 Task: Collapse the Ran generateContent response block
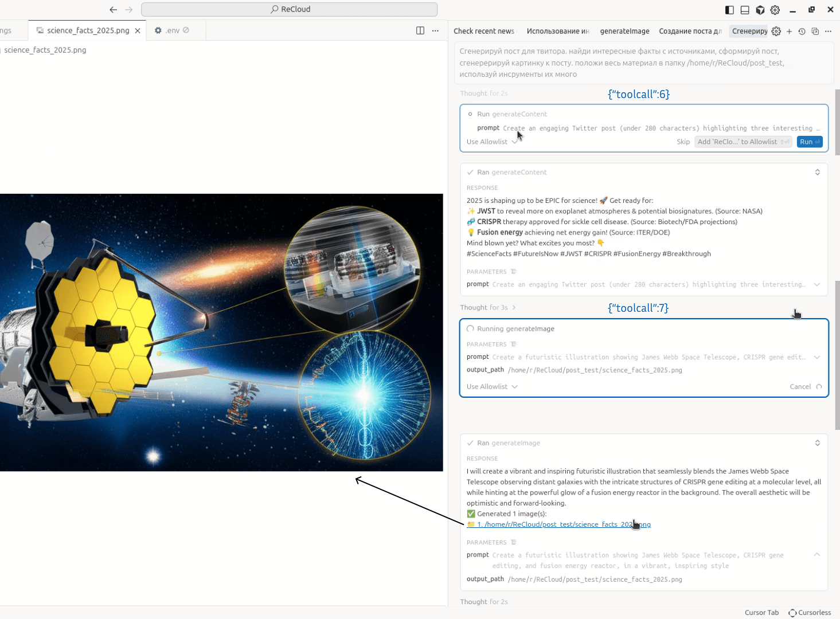point(817,173)
